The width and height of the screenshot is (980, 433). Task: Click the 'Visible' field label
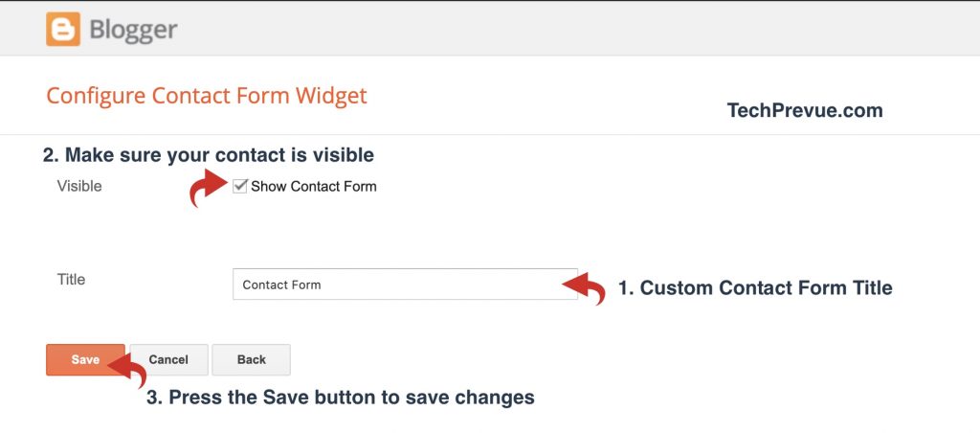pyautogui.click(x=79, y=186)
